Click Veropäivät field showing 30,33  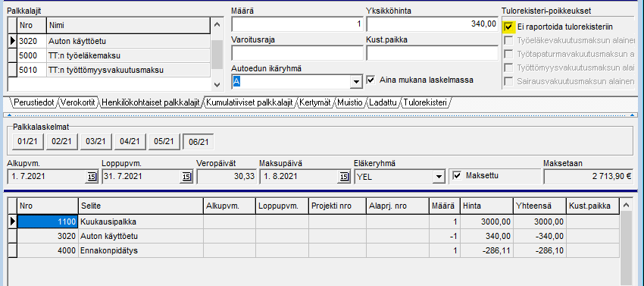[x=227, y=177]
